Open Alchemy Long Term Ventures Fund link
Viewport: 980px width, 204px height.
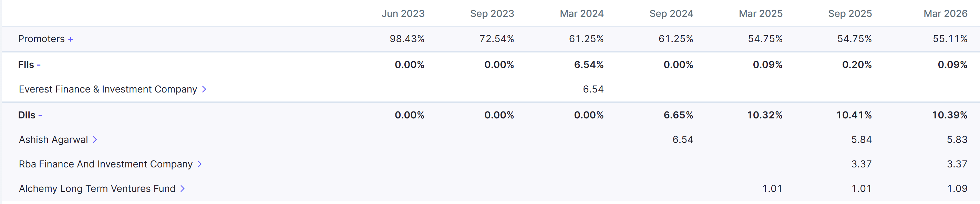[97, 189]
